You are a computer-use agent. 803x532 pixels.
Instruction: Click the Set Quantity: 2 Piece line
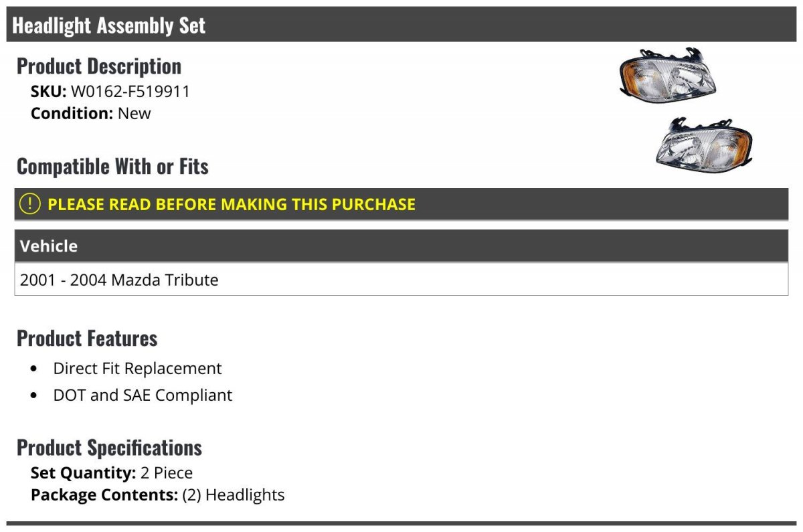tap(112, 473)
